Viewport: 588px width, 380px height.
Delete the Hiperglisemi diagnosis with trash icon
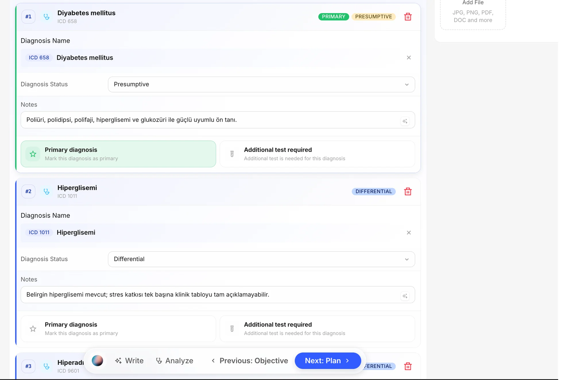tap(408, 191)
